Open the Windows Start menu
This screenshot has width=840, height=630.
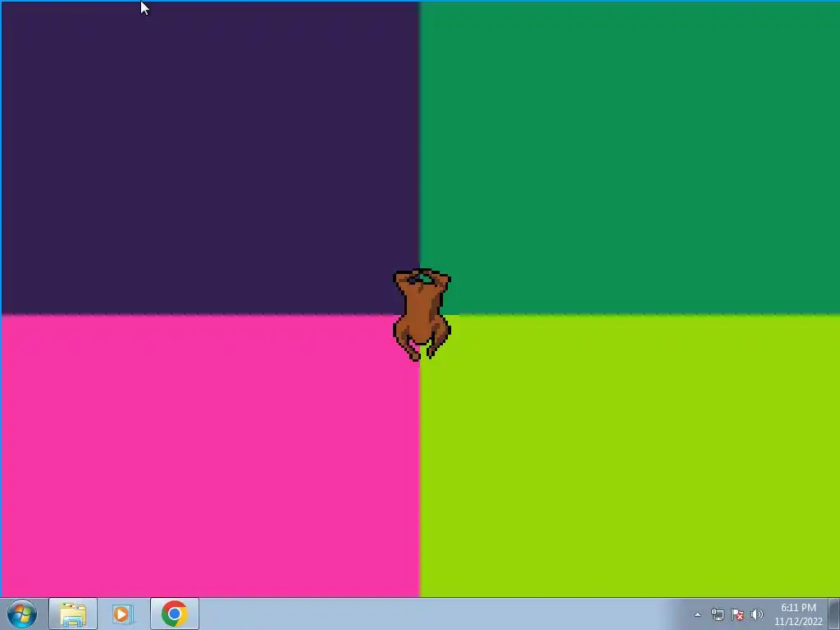(22, 614)
